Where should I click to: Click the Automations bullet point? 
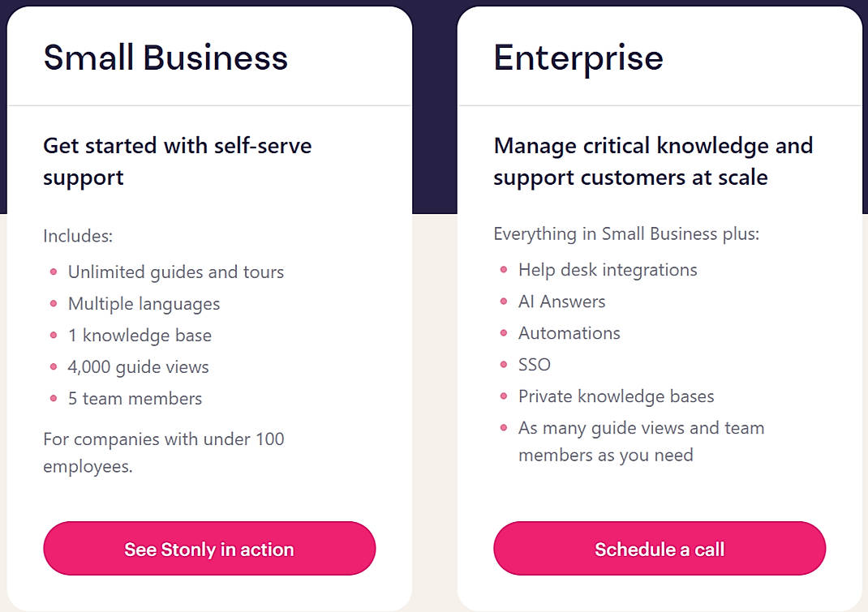[569, 333]
